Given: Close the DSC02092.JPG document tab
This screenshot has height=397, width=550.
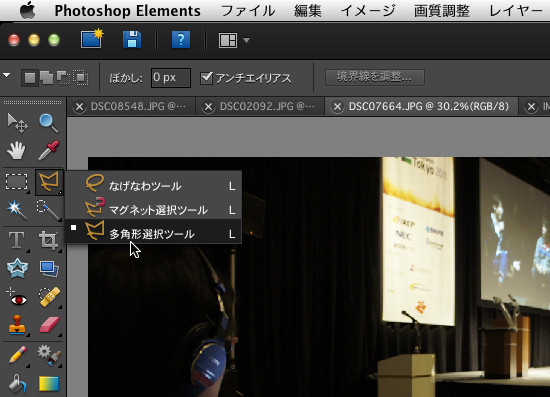Looking at the screenshot, I should (x=208, y=107).
